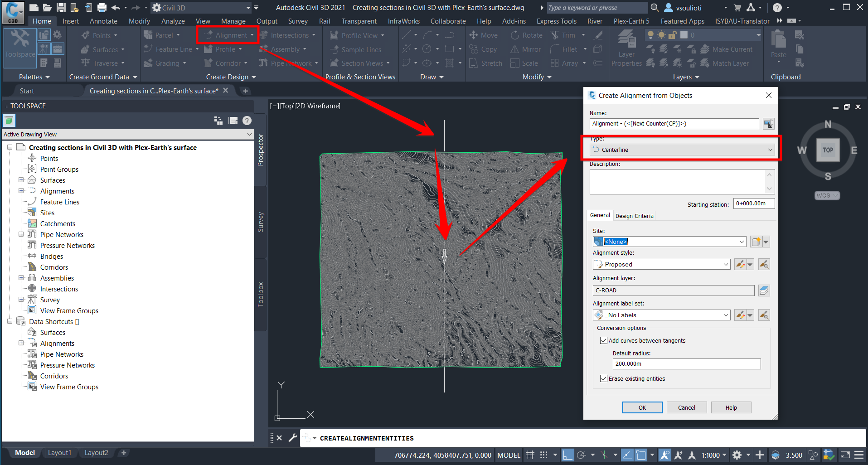Switch to the Design Criteria tab
This screenshot has height=465, width=868.
click(634, 216)
